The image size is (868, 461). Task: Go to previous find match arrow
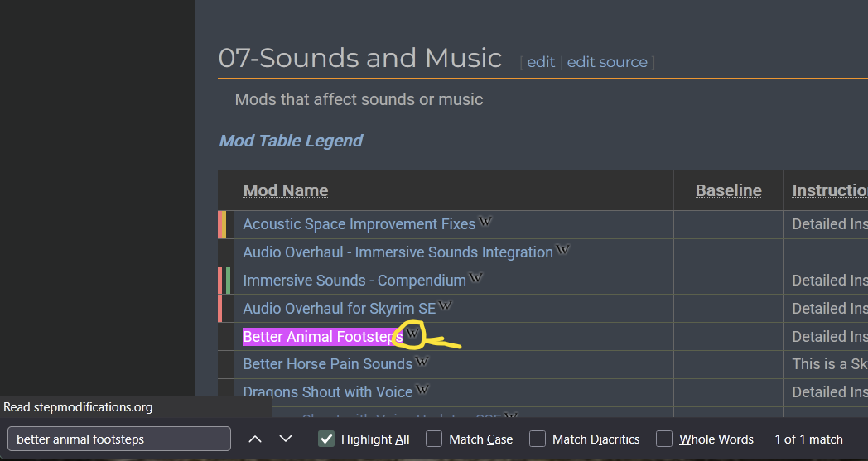255,439
